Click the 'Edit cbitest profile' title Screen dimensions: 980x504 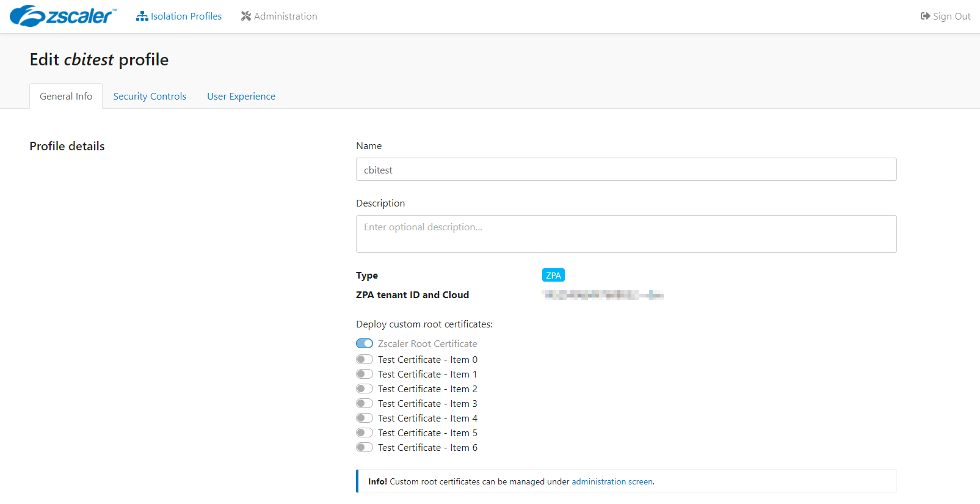(x=99, y=59)
